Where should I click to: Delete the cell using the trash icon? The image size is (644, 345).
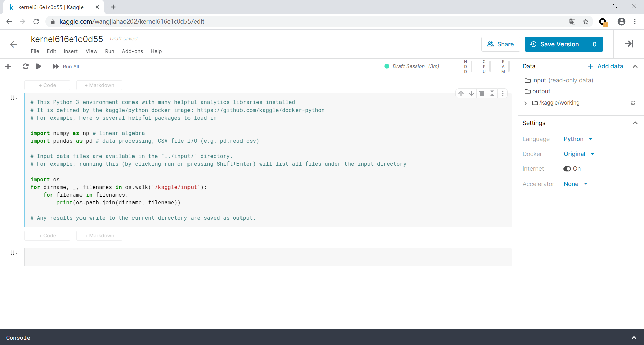tap(482, 94)
